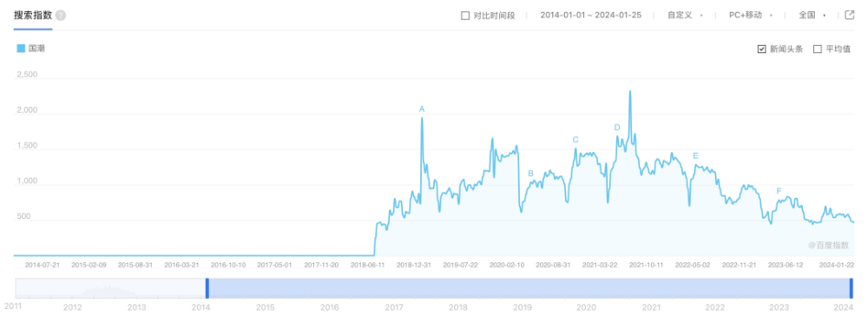Check the 平均值 checkbox

tap(817, 50)
